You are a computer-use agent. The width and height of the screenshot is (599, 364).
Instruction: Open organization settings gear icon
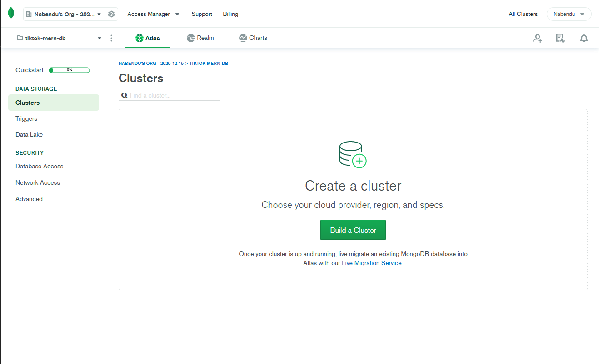(111, 14)
